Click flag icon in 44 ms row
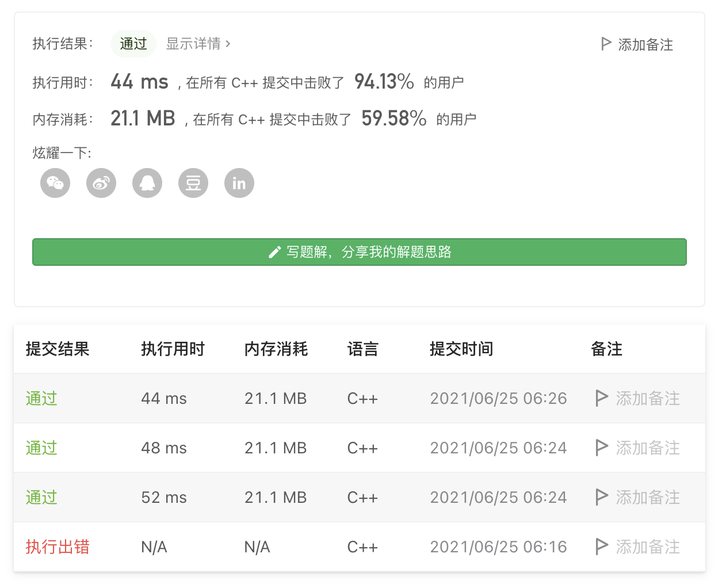 click(602, 398)
